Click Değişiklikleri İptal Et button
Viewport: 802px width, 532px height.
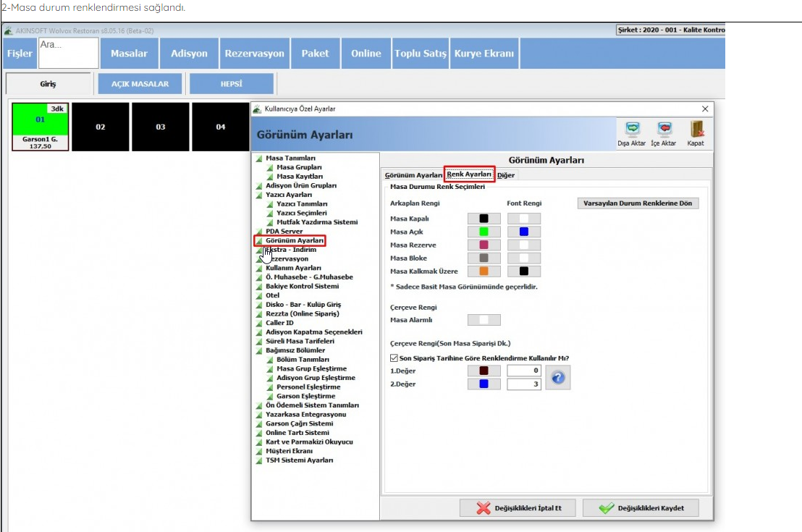(518, 508)
